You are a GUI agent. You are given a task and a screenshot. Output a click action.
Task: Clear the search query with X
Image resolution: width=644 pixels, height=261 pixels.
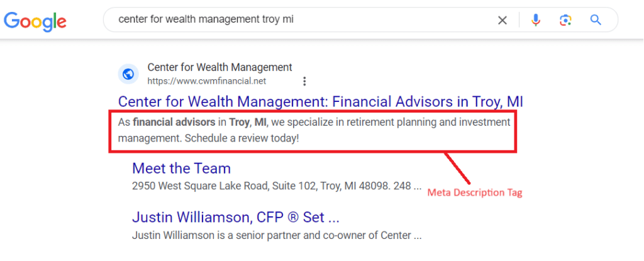[x=502, y=20]
